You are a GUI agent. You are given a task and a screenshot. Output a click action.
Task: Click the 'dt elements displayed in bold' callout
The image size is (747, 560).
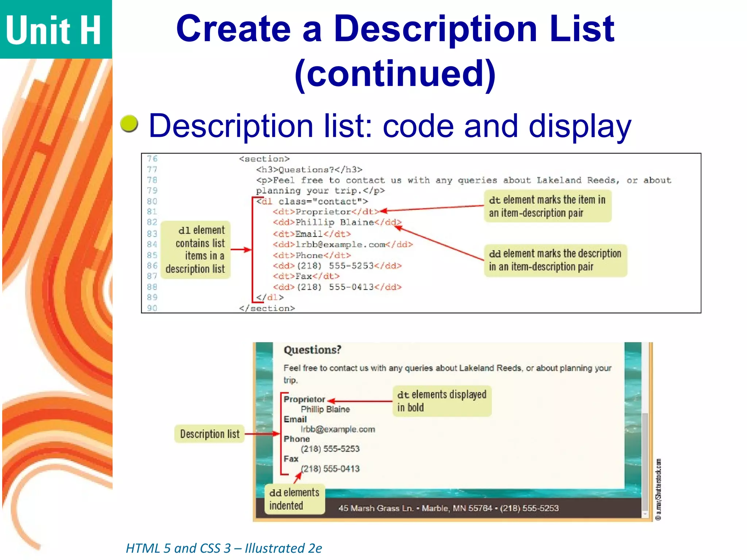[x=442, y=401]
